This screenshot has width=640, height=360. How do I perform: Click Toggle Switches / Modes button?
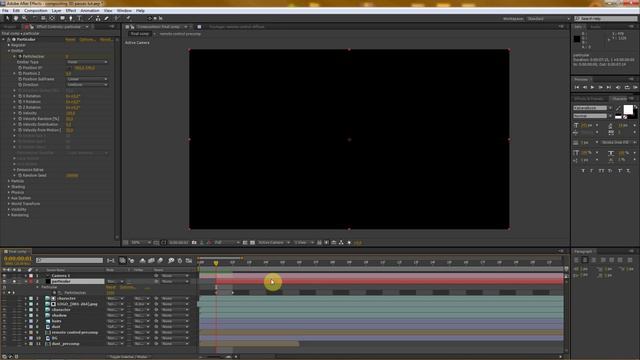tap(129, 357)
